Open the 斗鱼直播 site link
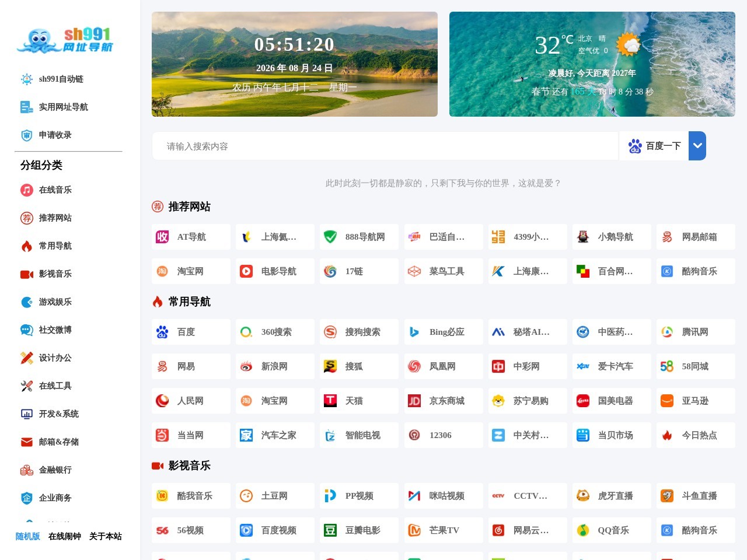Viewport: 747px width, 560px height. 696,496
